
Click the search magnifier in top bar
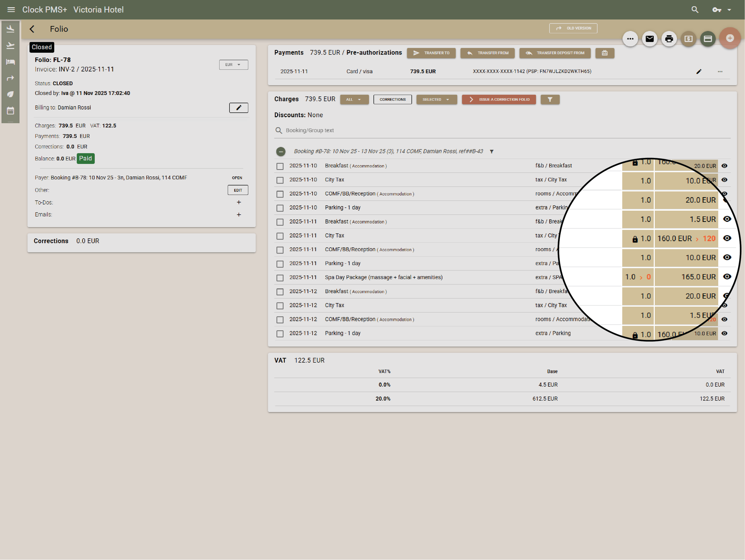tap(695, 10)
